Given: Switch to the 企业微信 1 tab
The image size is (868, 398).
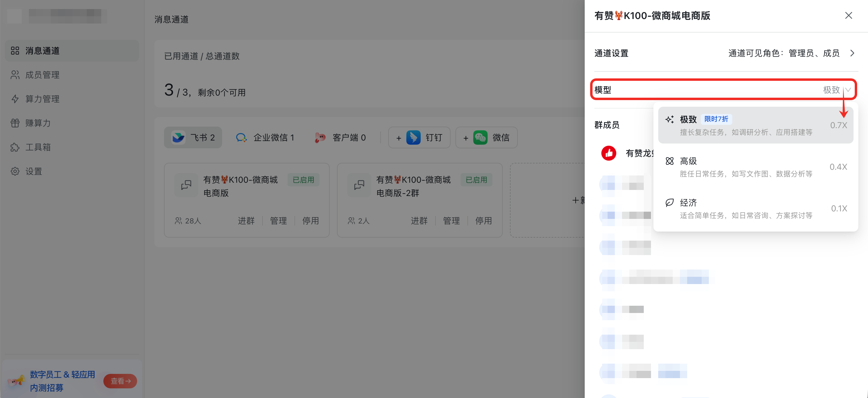Looking at the screenshot, I should (x=265, y=137).
